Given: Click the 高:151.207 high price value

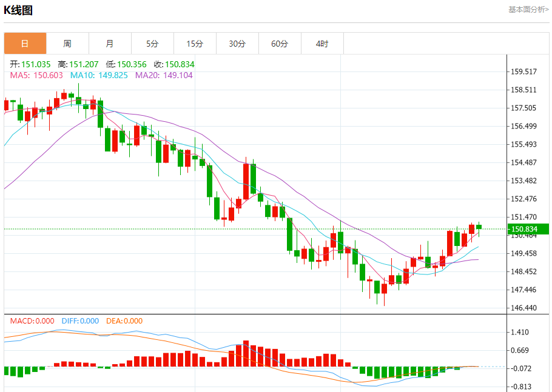Looking at the screenshot, I should (78, 64).
